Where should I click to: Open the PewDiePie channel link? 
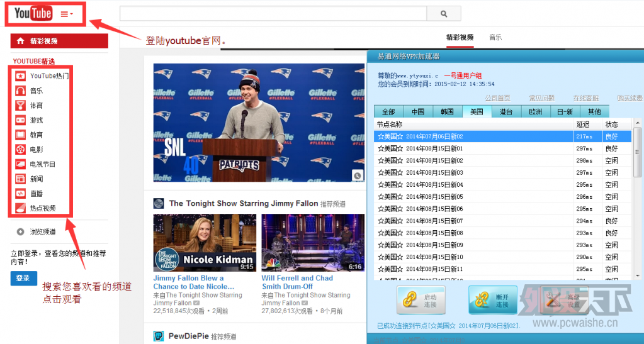(189, 336)
